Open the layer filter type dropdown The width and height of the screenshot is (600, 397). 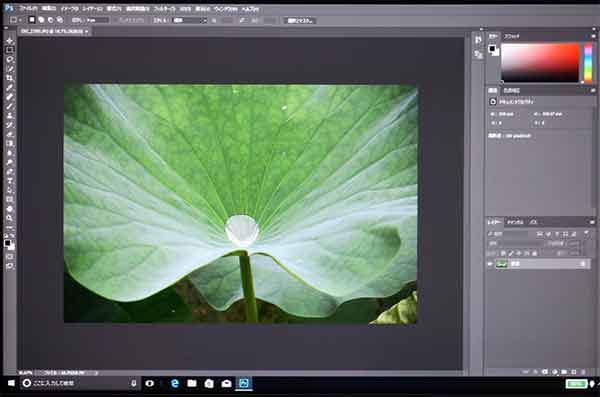pyautogui.click(x=508, y=234)
